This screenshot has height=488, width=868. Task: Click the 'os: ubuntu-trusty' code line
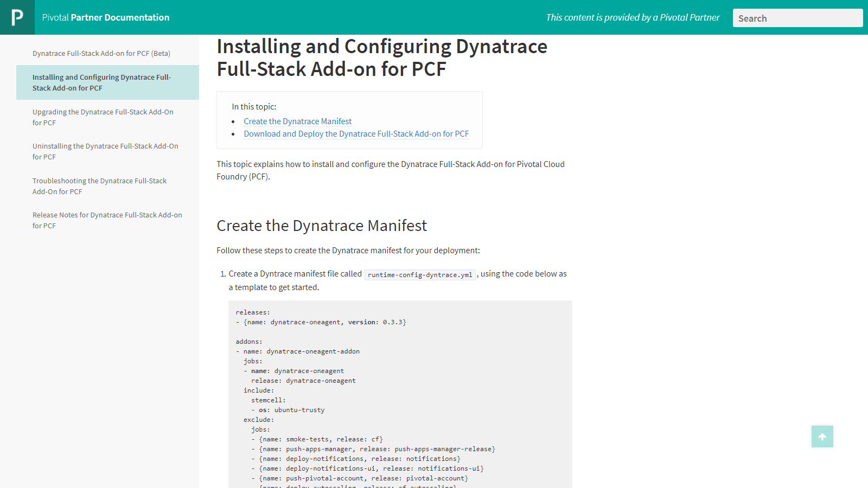tap(288, 410)
